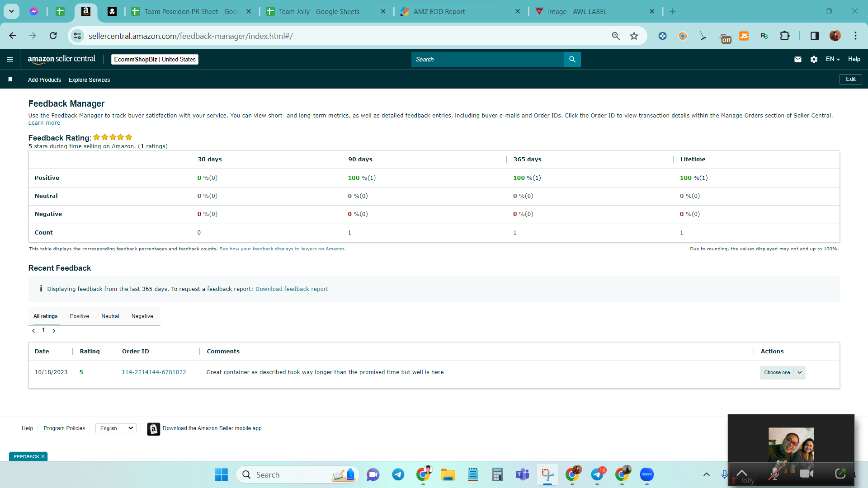Open Microsoft Teams from the taskbar
The image size is (868, 488).
click(522, 475)
